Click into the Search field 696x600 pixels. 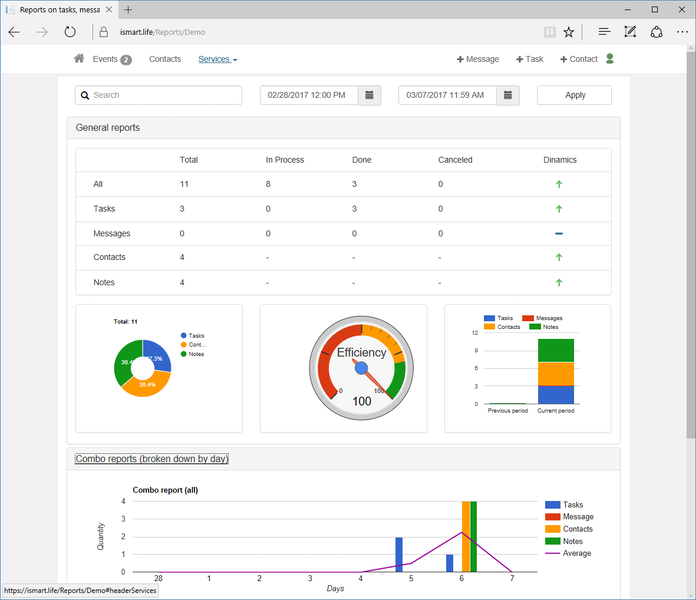(158, 95)
